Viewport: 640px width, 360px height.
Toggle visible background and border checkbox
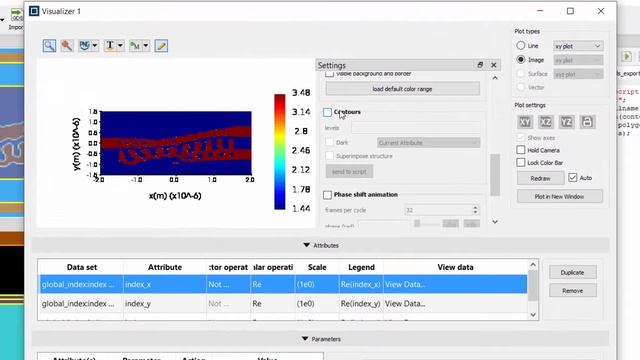329,74
